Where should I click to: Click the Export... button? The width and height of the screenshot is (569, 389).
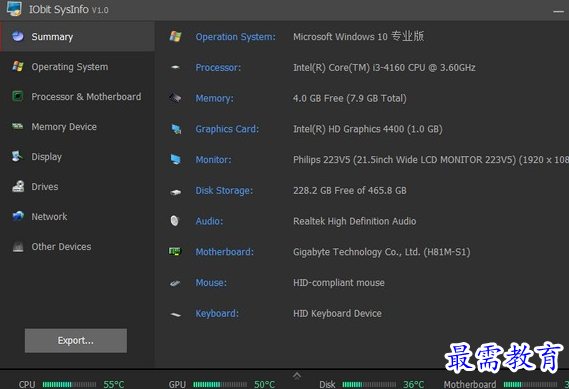click(x=76, y=341)
